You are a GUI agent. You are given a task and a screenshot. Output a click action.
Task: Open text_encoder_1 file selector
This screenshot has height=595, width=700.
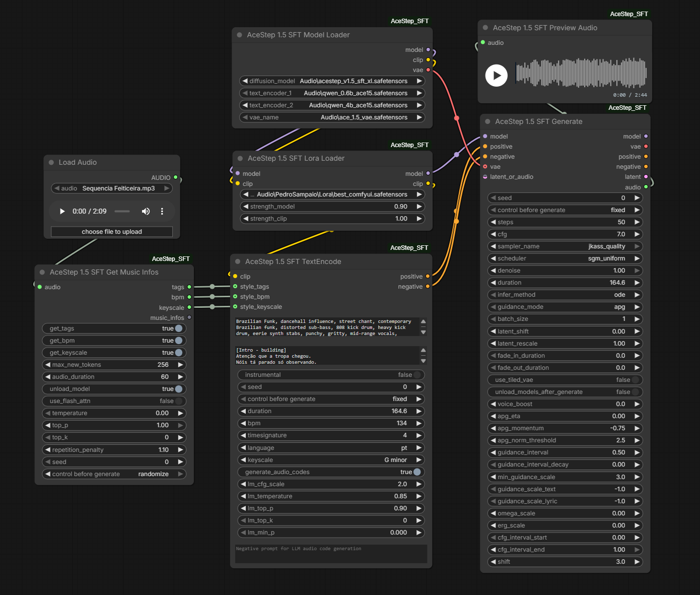(332, 93)
